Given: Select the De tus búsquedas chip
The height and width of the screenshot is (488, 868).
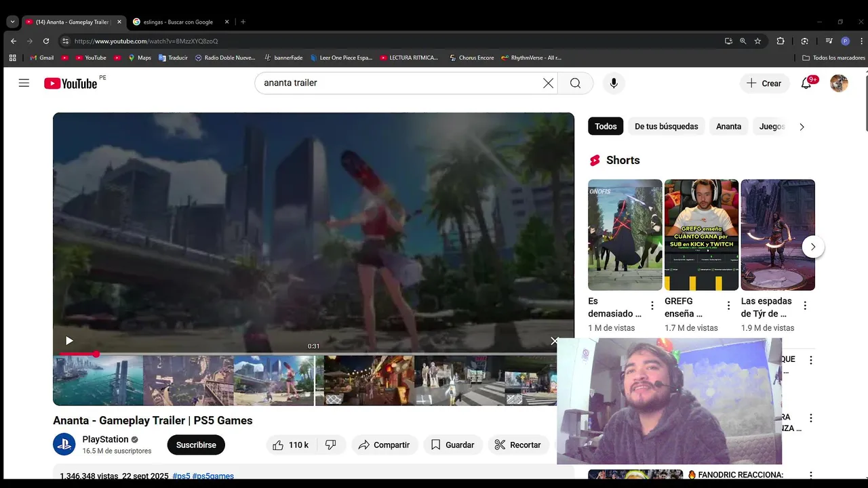Looking at the screenshot, I should 666,126.
